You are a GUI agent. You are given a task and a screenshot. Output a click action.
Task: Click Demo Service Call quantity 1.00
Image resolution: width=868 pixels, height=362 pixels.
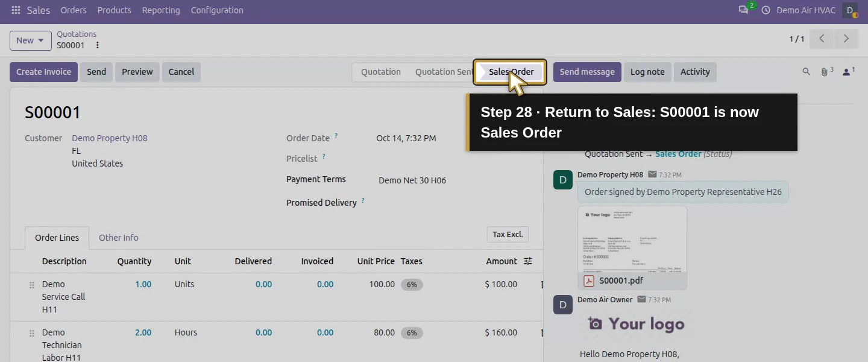[143, 284]
